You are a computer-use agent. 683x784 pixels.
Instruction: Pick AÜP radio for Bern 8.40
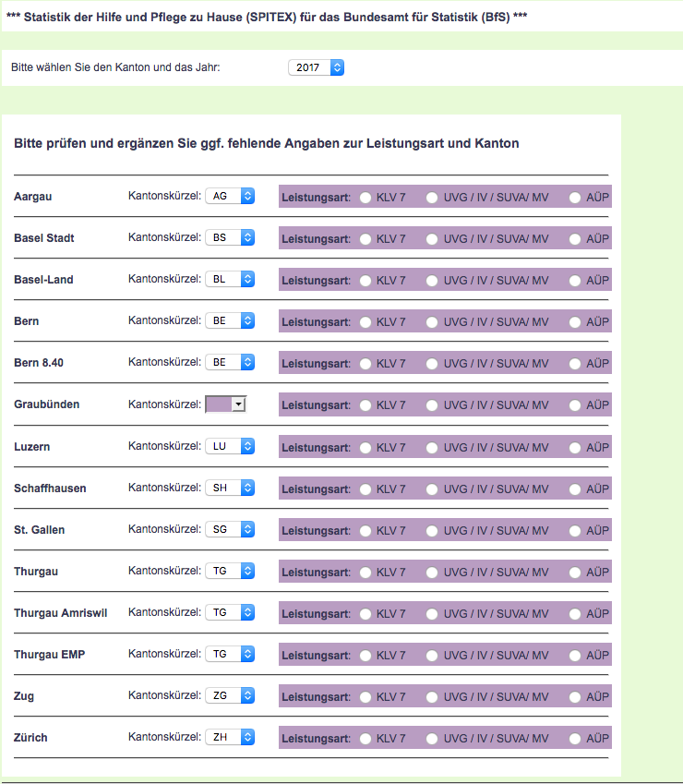576,364
